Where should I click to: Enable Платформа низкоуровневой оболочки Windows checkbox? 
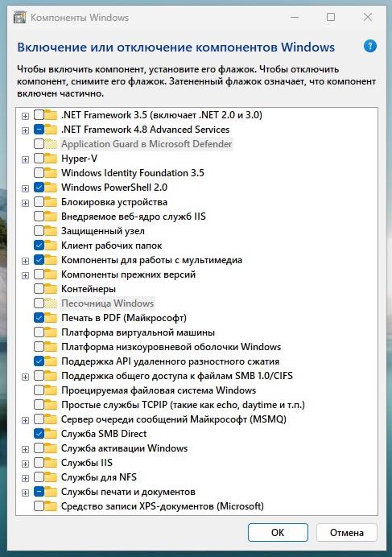39,347
